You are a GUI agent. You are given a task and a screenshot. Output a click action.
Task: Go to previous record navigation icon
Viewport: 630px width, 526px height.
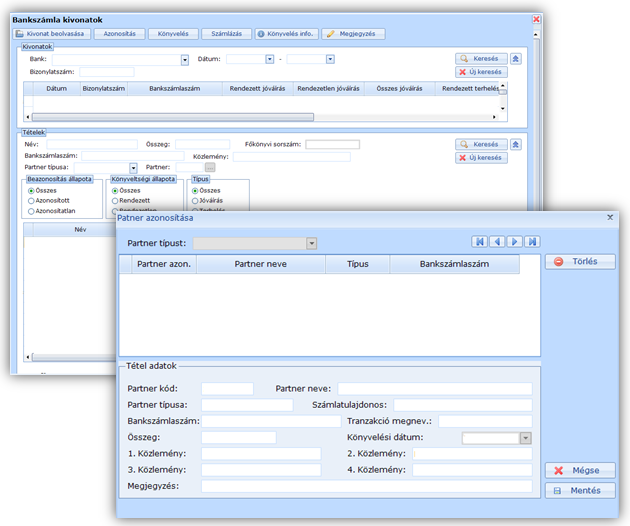[x=497, y=242]
